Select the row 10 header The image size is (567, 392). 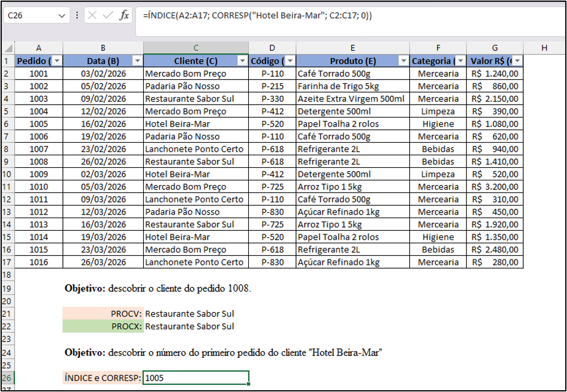[7, 174]
